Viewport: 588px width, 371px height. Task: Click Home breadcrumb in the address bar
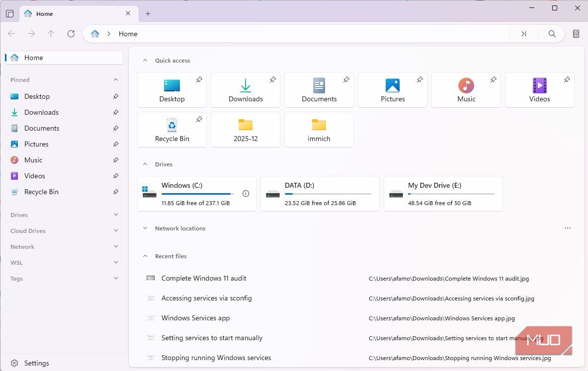(x=128, y=34)
